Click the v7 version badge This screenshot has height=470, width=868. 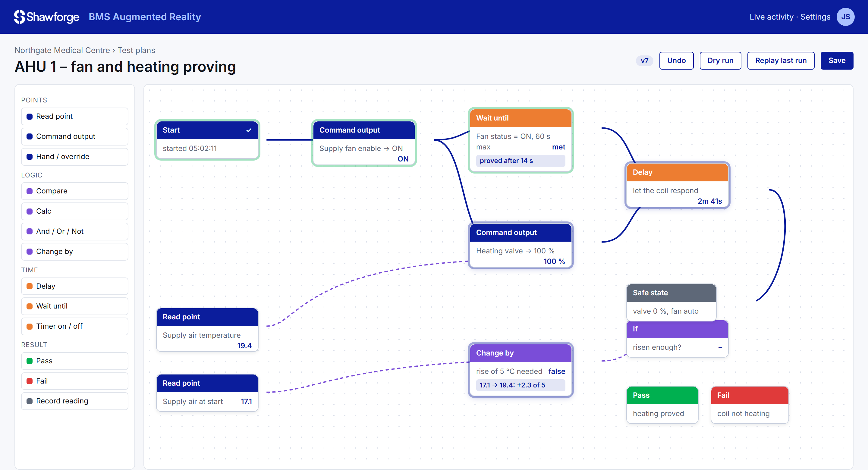(644, 61)
